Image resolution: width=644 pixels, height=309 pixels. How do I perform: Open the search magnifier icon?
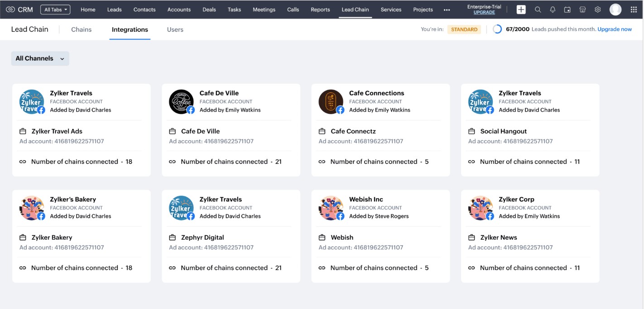pyautogui.click(x=538, y=10)
